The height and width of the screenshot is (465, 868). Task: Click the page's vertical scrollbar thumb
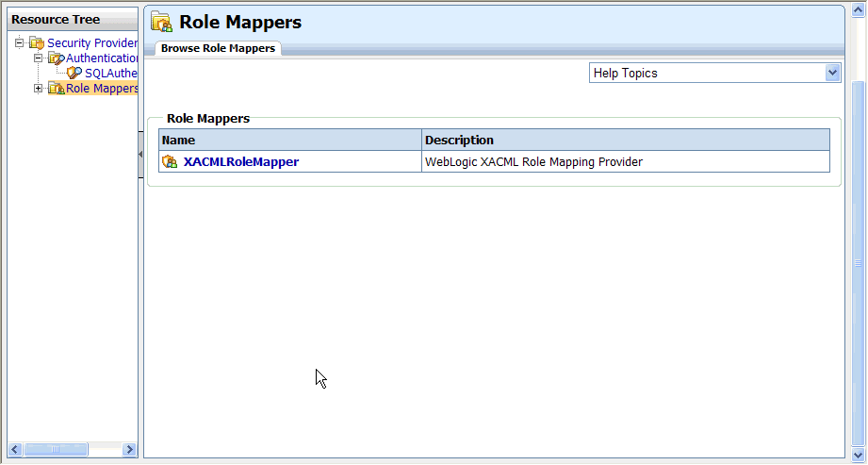[858, 263]
